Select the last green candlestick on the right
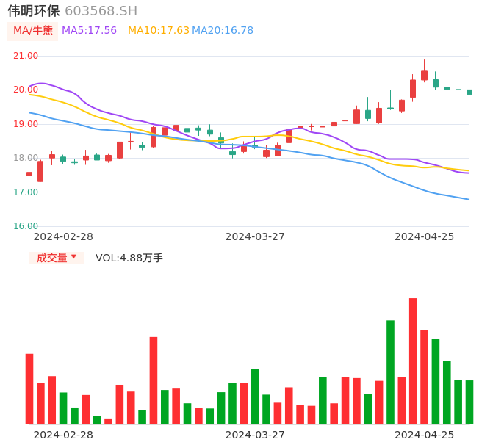Image resolution: width=504 pixels, height=445 pixels. (x=469, y=93)
